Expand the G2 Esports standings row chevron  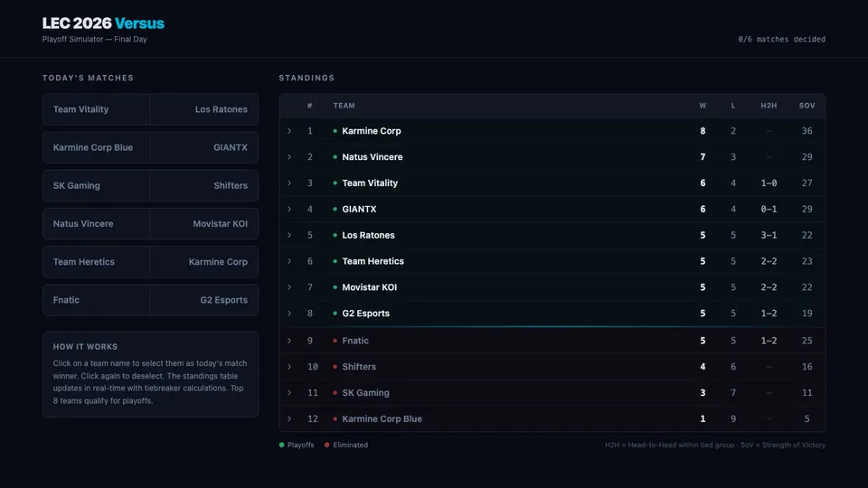pyautogui.click(x=289, y=314)
